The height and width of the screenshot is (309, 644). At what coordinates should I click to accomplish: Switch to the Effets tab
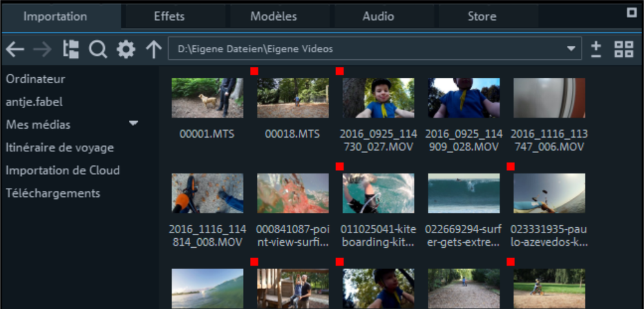pyautogui.click(x=169, y=17)
